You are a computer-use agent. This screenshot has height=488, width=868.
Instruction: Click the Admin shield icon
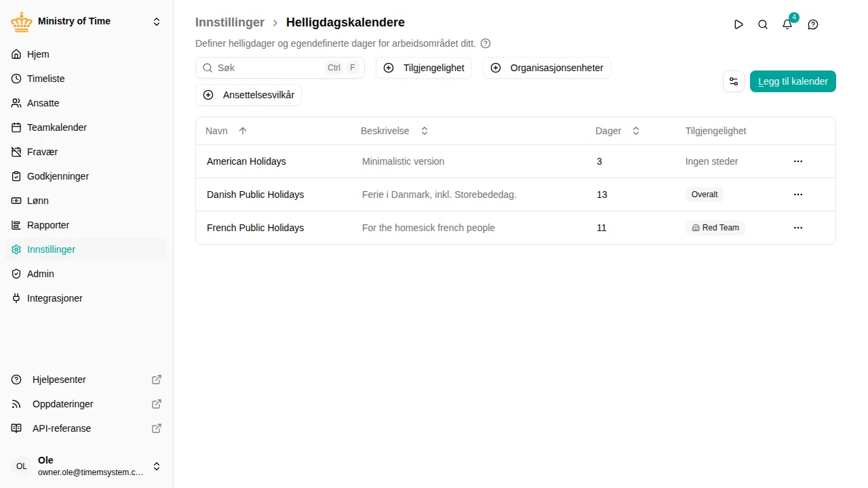(x=16, y=274)
